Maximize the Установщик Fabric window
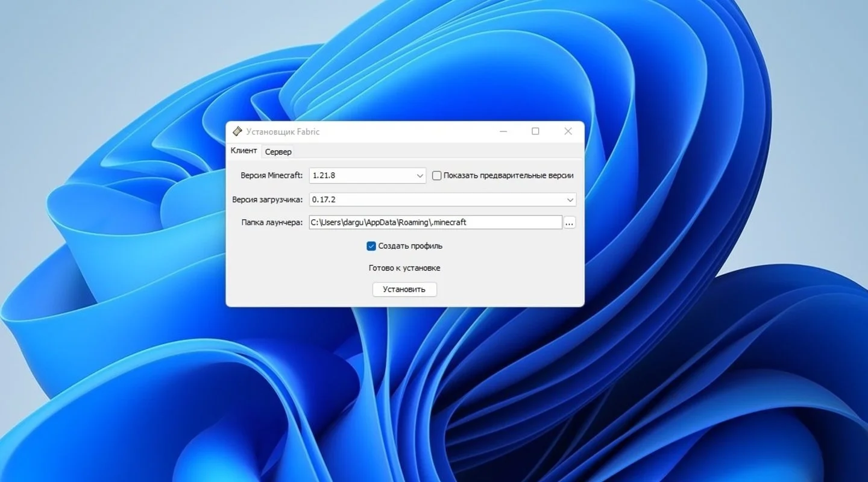This screenshot has height=482, width=868. point(535,131)
